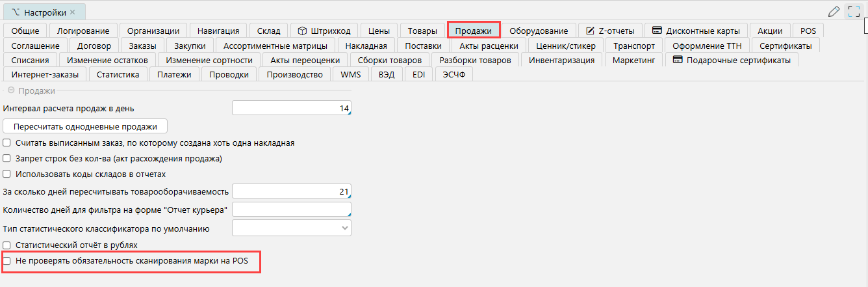This screenshot has width=868, height=287.
Task: Enable 'Статистический отчёт в рублях' checkbox
Action: tap(7, 245)
